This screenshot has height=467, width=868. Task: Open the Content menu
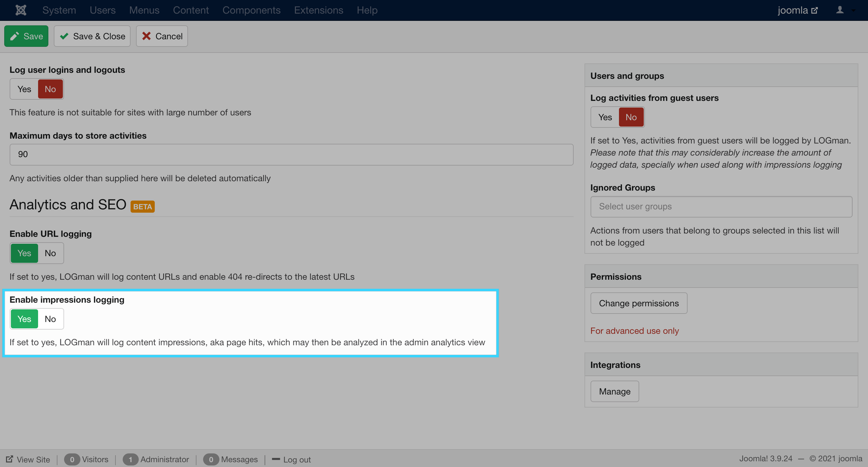click(x=191, y=10)
